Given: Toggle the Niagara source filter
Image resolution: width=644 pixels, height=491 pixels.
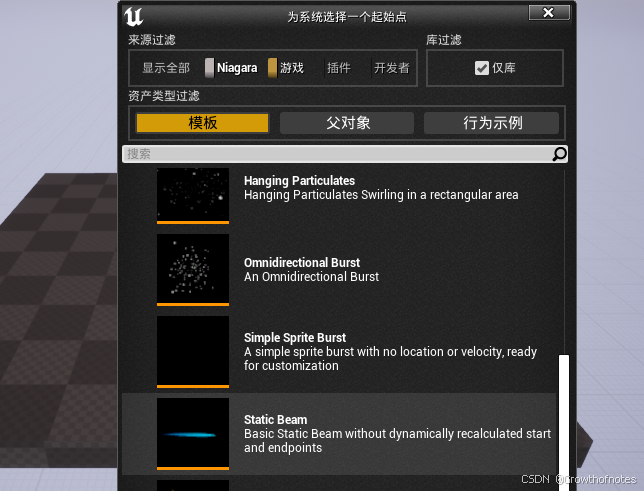Looking at the screenshot, I should pyautogui.click(x=231, y=68).
